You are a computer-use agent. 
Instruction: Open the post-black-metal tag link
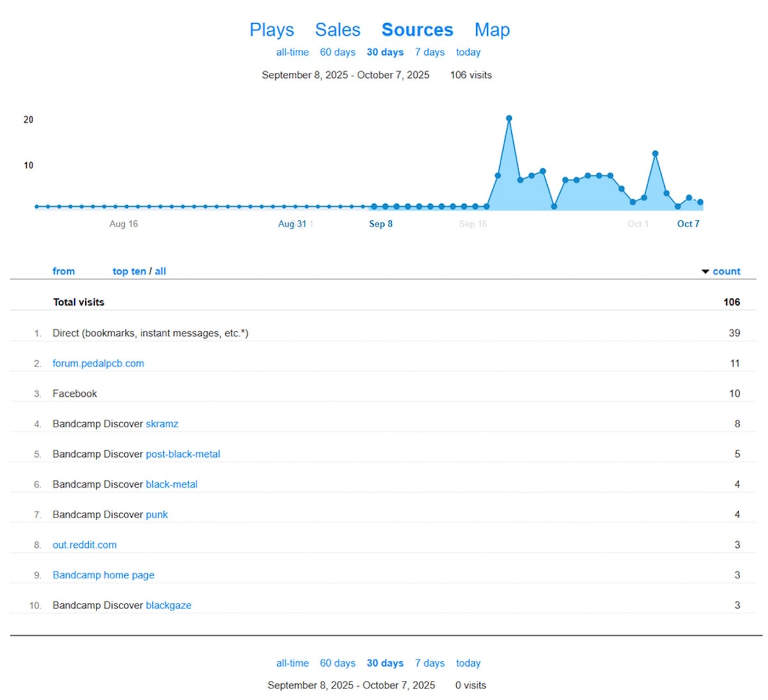point(183,454)
